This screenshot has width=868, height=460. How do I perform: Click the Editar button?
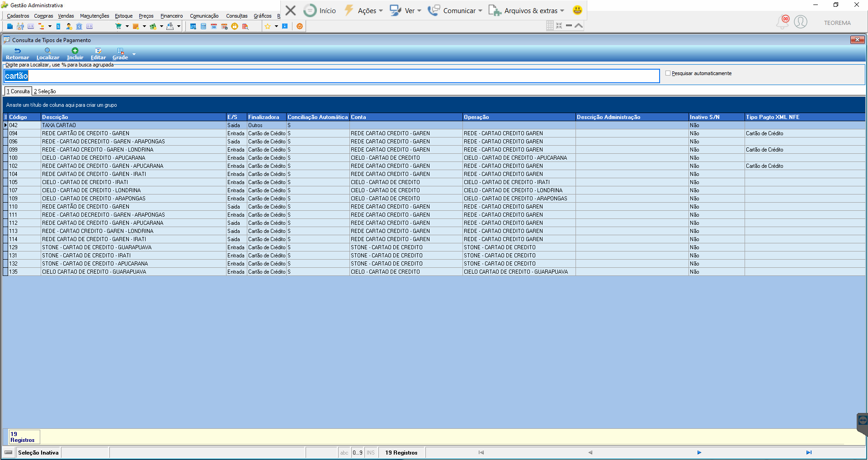click(x=98, y=54)
